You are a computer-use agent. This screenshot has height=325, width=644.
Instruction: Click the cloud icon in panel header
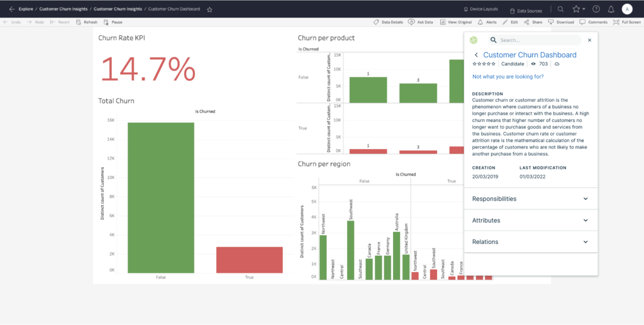(557, 64)
